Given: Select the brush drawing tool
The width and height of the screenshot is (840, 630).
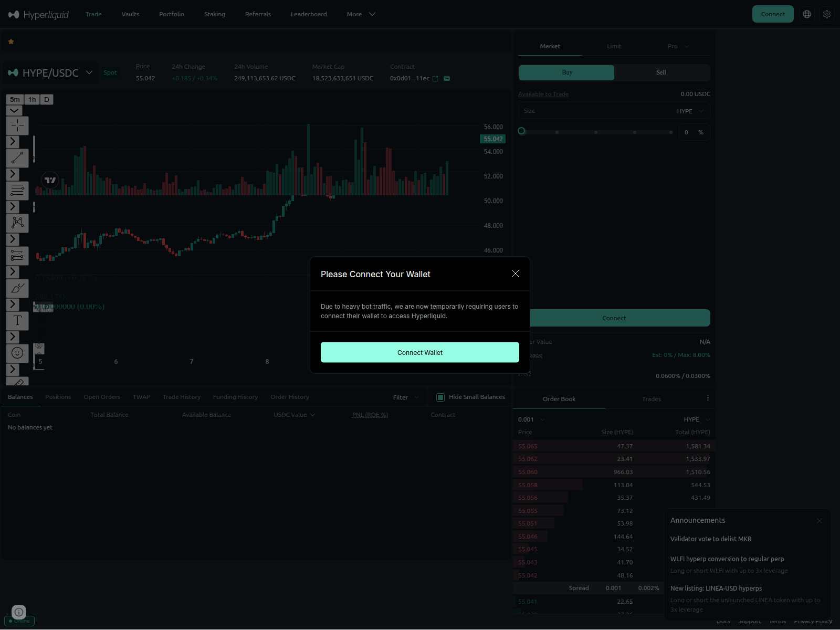Looking at the screenshot, I should tap(17, 288).
